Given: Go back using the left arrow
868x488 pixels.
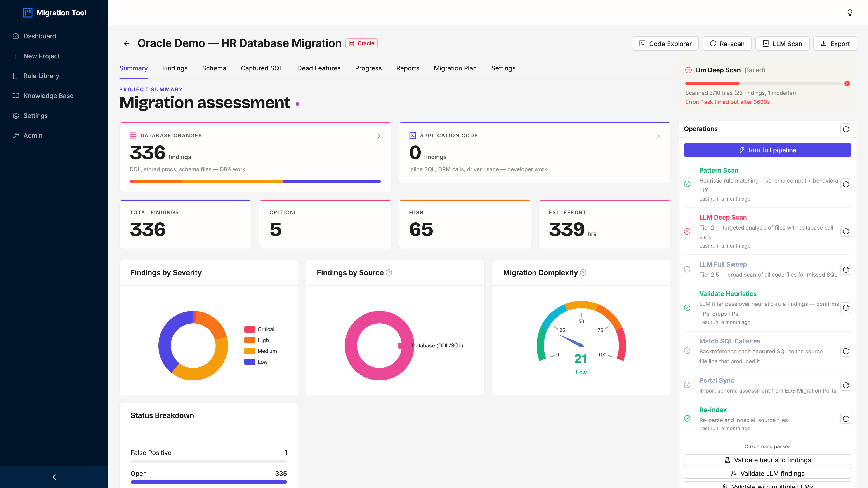Looking at the screenshot, I should click(126, 43).
